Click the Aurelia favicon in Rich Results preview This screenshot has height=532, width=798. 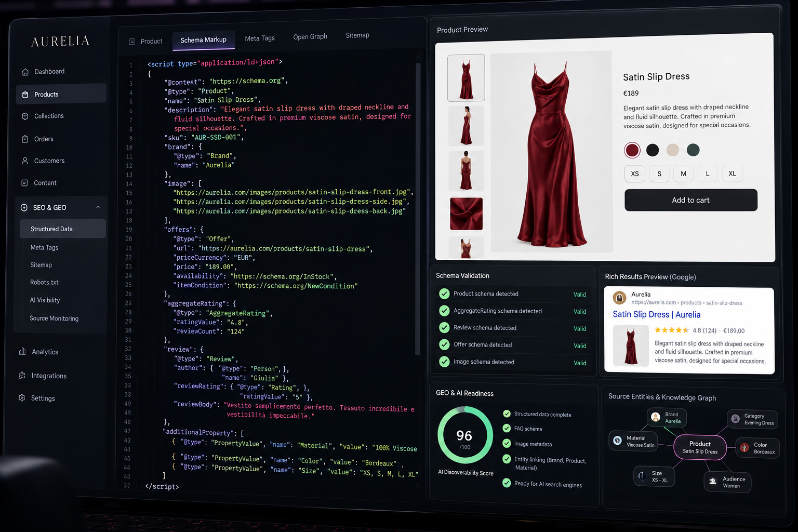click(x=619, y=298)
